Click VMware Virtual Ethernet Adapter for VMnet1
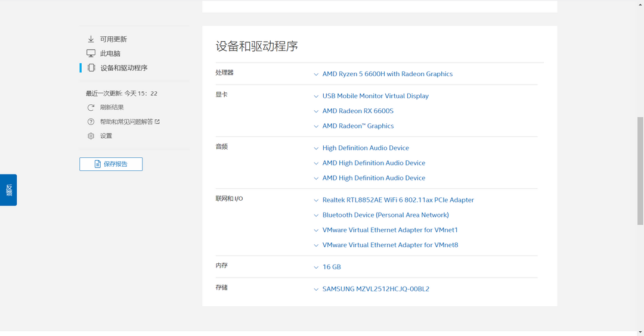This screenshot has width=644, height=336. [x=390, y=230]
